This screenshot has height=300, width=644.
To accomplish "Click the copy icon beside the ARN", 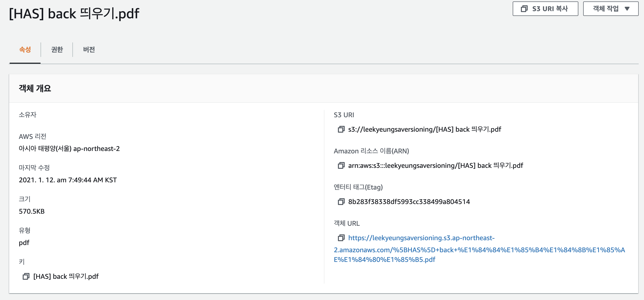I will point(341,166).
